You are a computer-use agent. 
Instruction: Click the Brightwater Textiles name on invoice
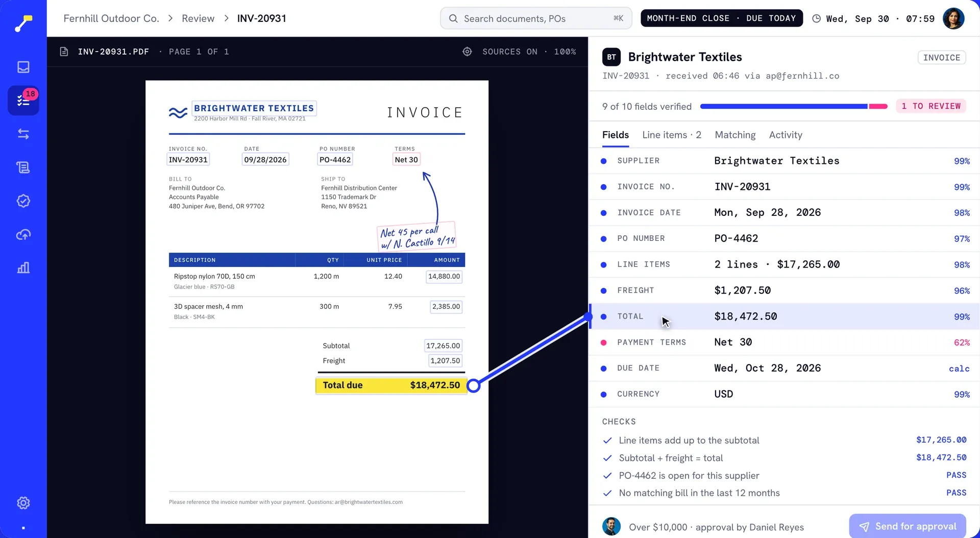tap(254, 108)
